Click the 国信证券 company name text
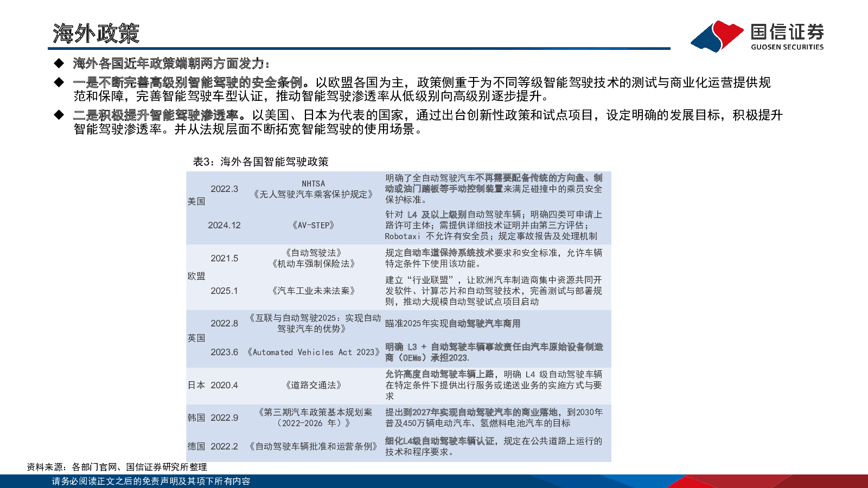This screenshot has height=488, width=868. click(x=787, y=32)
